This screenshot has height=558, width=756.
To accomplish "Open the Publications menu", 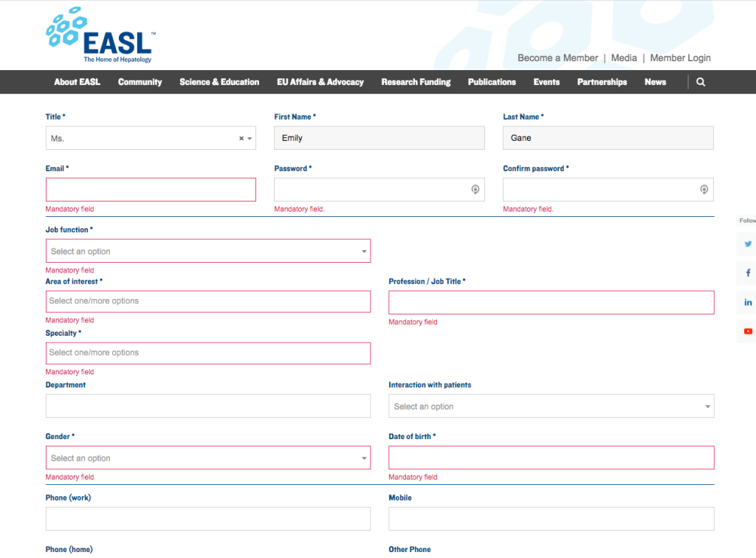I will tap(492, 82).
